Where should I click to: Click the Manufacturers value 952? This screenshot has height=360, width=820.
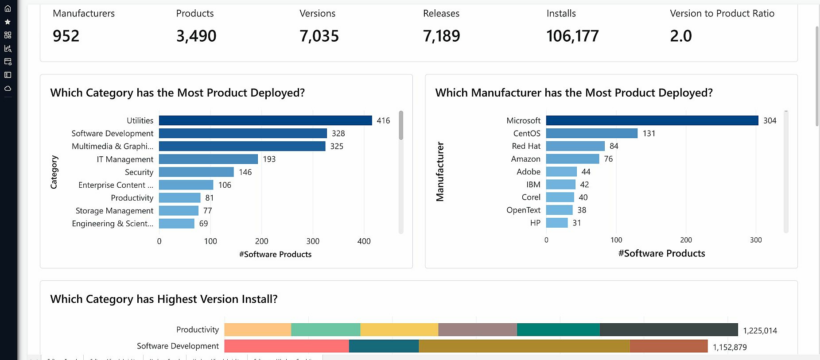pyautogui.click(x=66, y=36)
